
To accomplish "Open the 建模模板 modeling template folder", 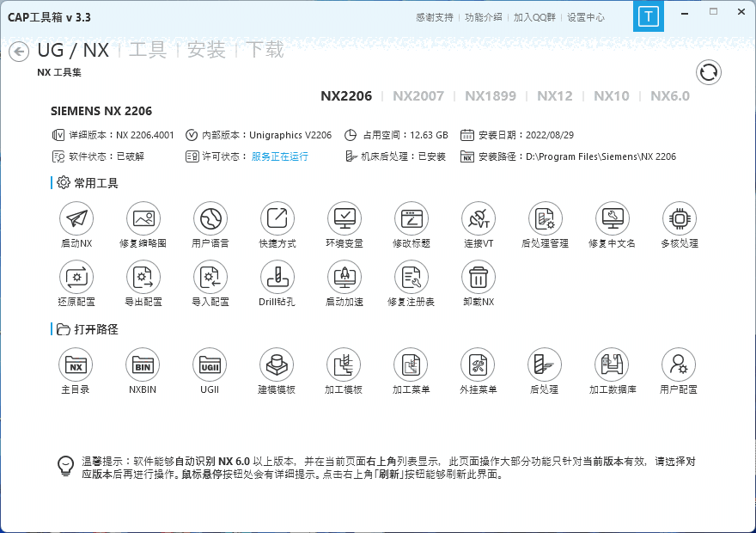I will click(277, 365).
